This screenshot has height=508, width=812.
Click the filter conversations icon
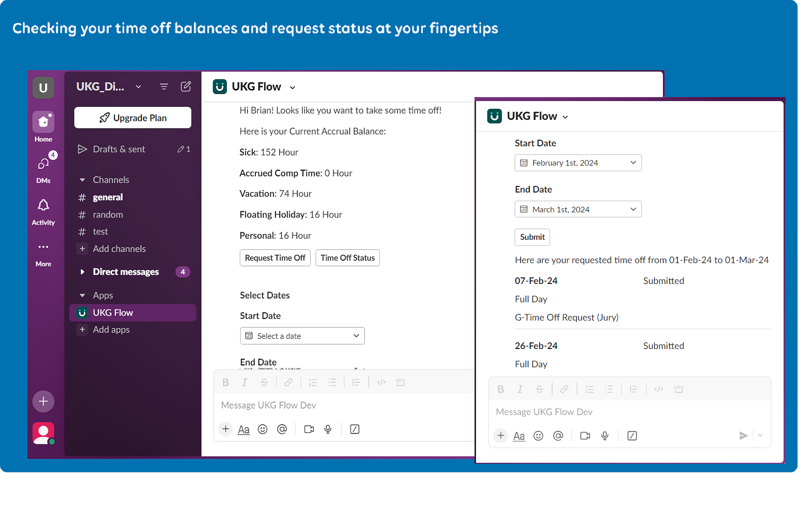[x=163, y=87]
